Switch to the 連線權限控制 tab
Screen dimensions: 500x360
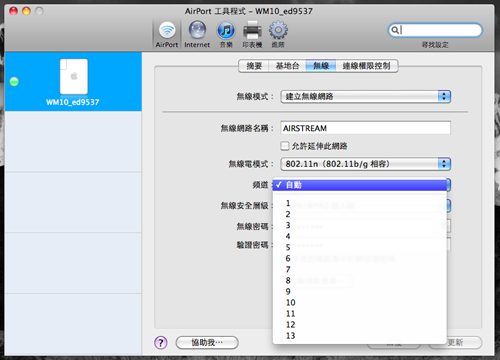tap(367, 66)
